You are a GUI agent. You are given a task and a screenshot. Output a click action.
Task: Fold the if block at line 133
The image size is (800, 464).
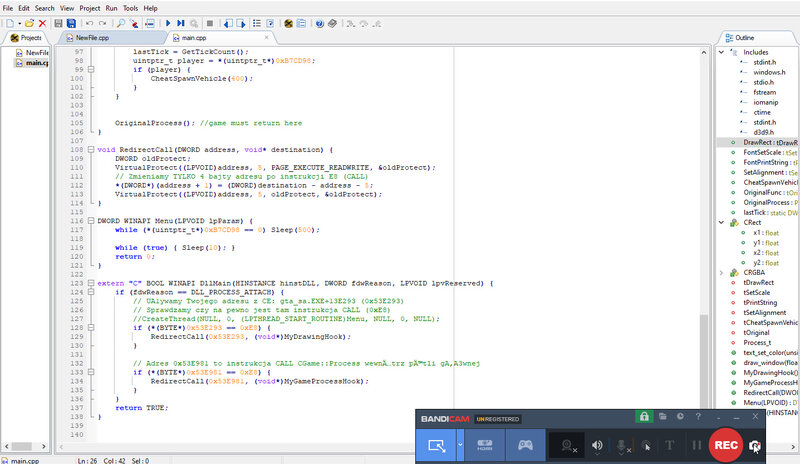[91, 372]
